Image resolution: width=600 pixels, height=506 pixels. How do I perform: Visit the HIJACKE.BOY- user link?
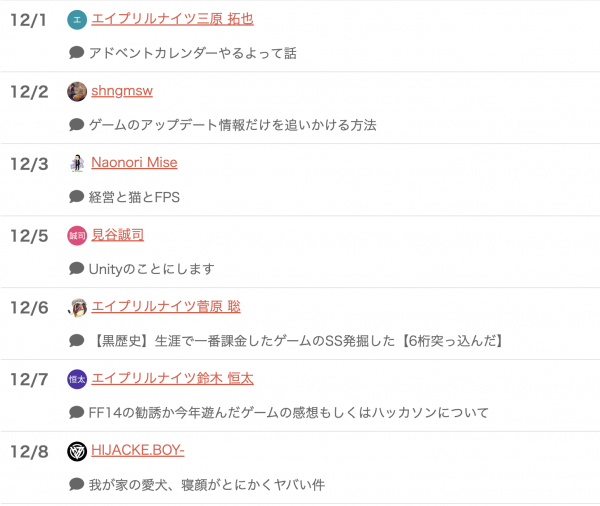[138, 451]
